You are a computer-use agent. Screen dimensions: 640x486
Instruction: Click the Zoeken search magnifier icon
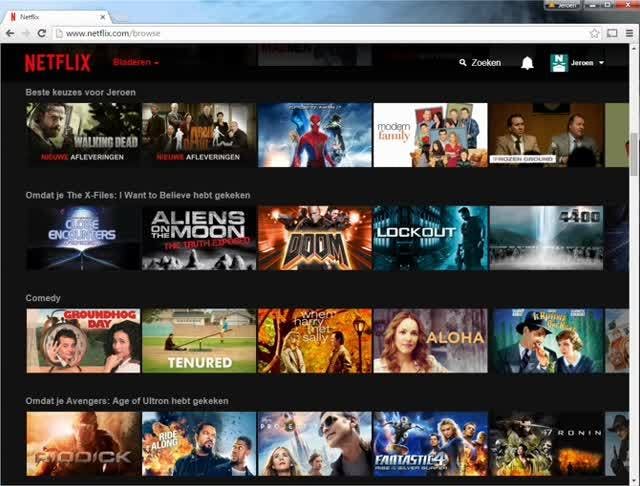coord(462,63)
